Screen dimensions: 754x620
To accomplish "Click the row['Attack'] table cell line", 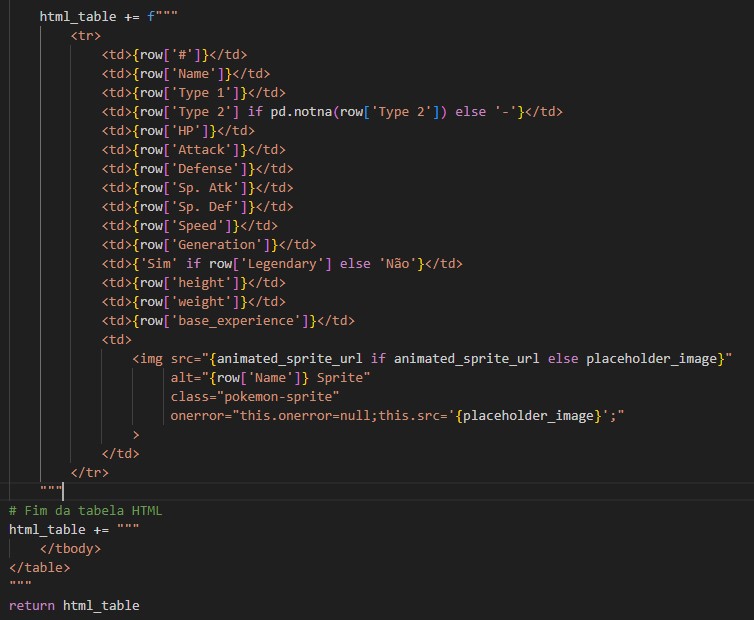I will (189, 149).
